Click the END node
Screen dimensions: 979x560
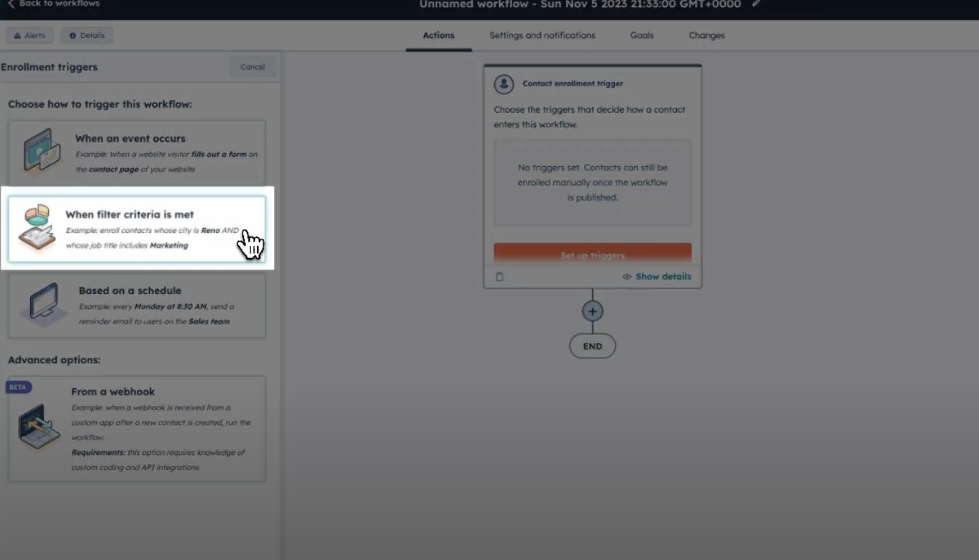[x=593, y=346]
